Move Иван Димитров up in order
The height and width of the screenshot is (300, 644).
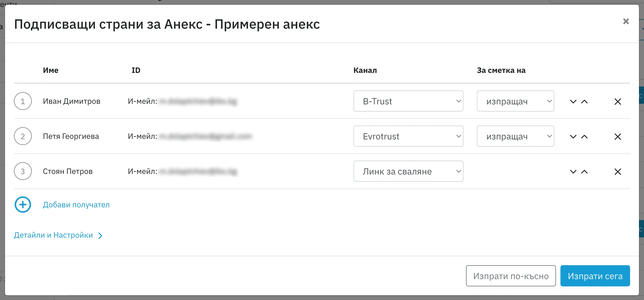[584, 102]
